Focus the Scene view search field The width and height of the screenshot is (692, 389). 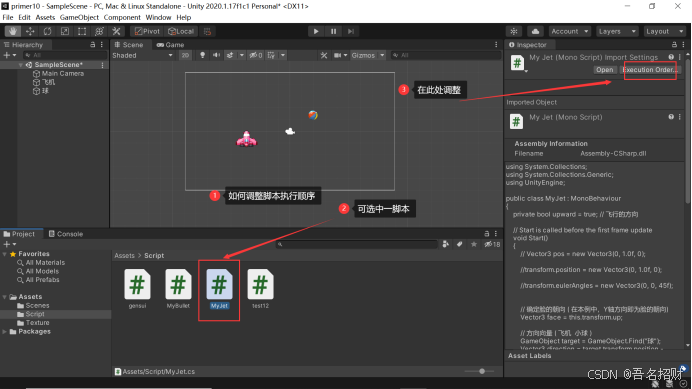tap(445, 55)
